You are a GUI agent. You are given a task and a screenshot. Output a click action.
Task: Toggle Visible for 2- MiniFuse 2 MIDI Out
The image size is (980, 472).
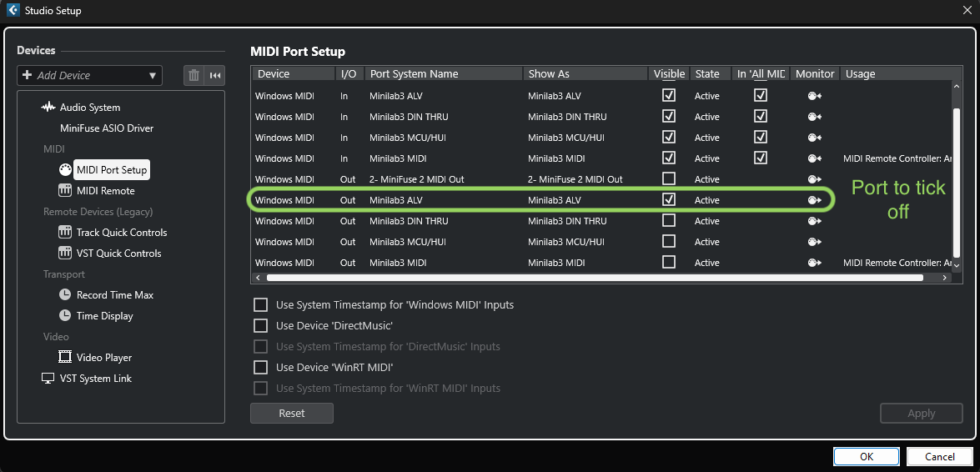coord(669,178)
